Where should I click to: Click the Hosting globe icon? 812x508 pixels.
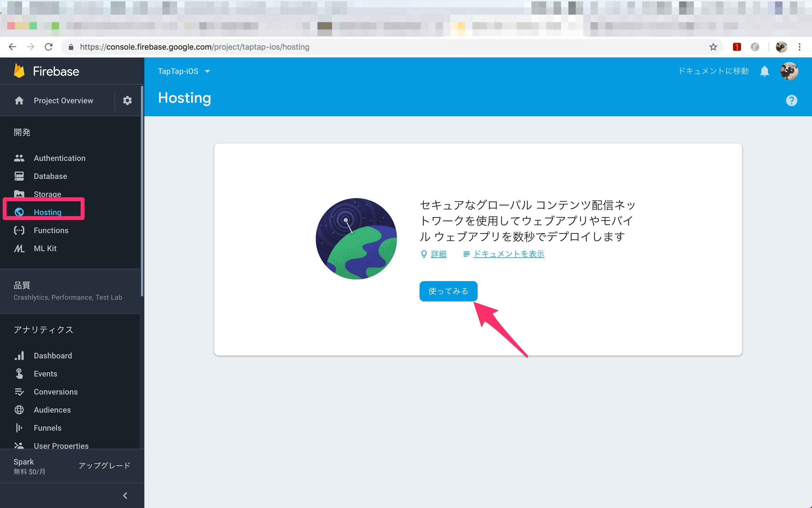19,212
